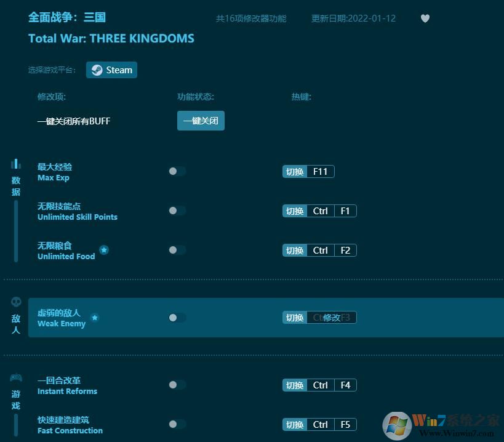Viewport: 504px width, 442px height.
Task: Click the Ctrl F4 hotkey for Instant Reforms
Action: (x=332, y=385)
